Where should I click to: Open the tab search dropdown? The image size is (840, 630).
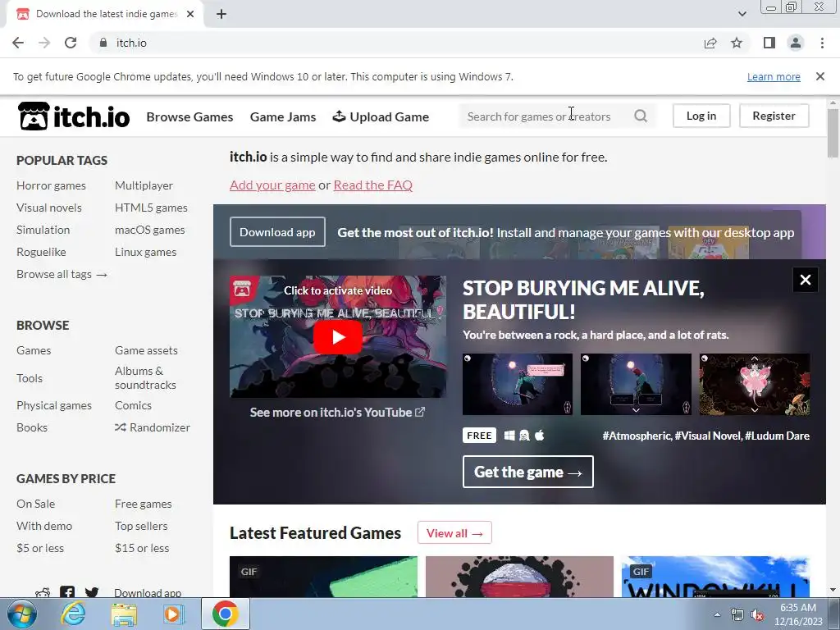(742, 14)
